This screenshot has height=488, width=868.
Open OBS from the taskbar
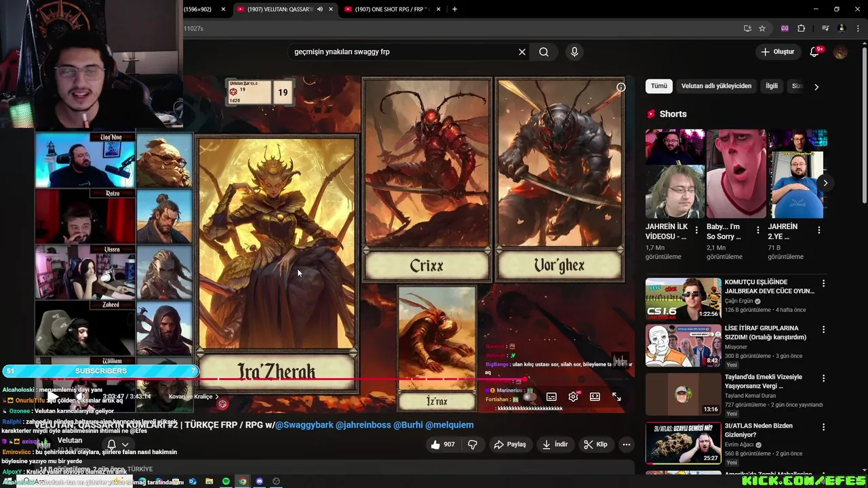(276, 481)
